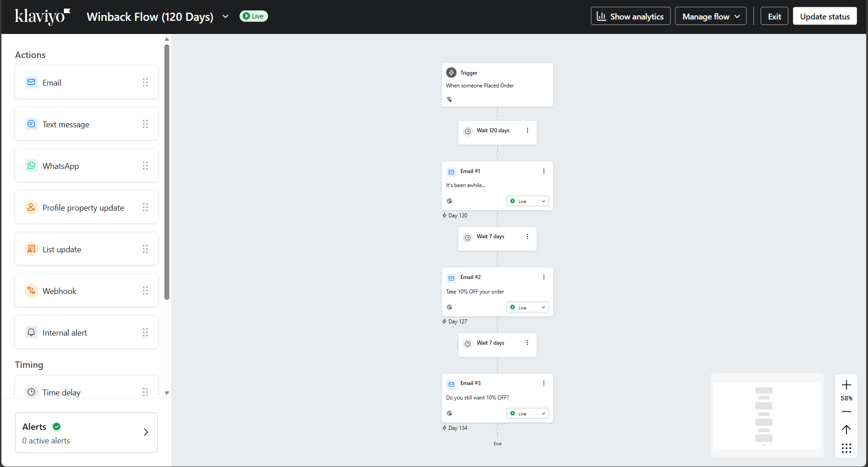Click the dot grid icon below zoom controls
The image size is (868, 467).
(x=846, y=448)
